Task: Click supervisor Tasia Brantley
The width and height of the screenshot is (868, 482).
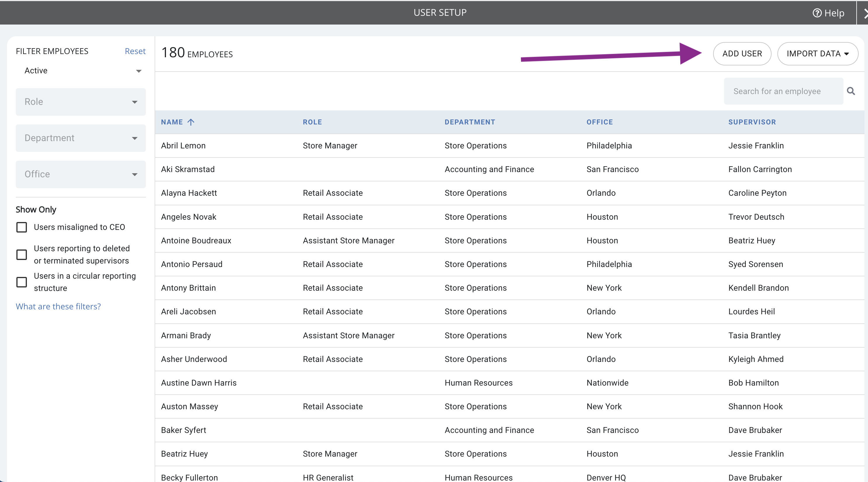Action: (754, 335)
